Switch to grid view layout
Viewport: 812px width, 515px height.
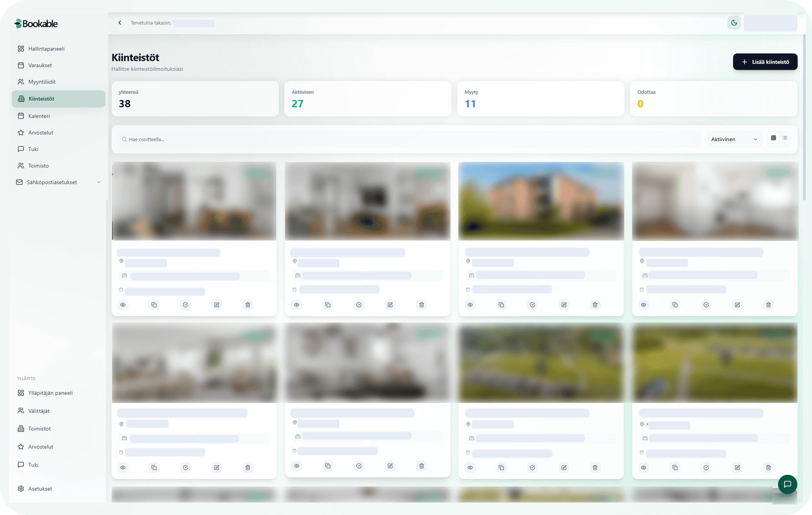773,138
